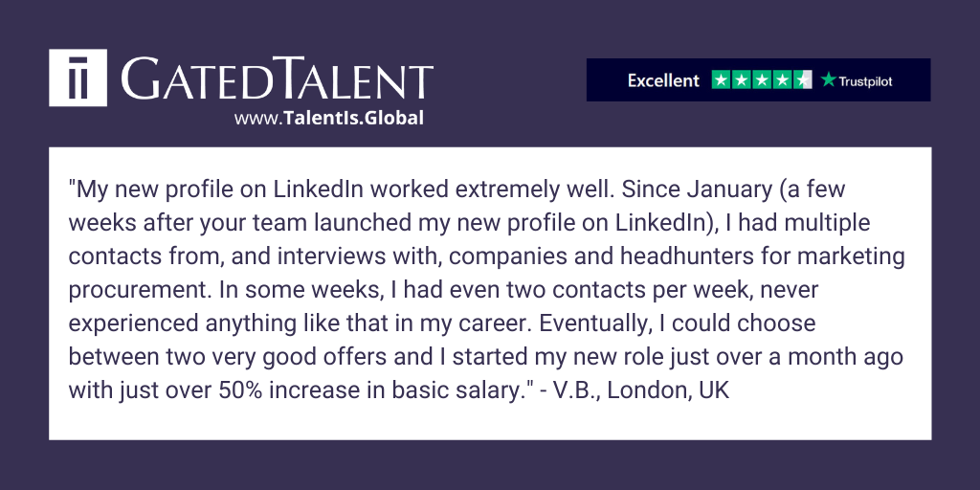Click the second green rating star
Viewport: 980px width, 490px height.
[x=742, y=80]
